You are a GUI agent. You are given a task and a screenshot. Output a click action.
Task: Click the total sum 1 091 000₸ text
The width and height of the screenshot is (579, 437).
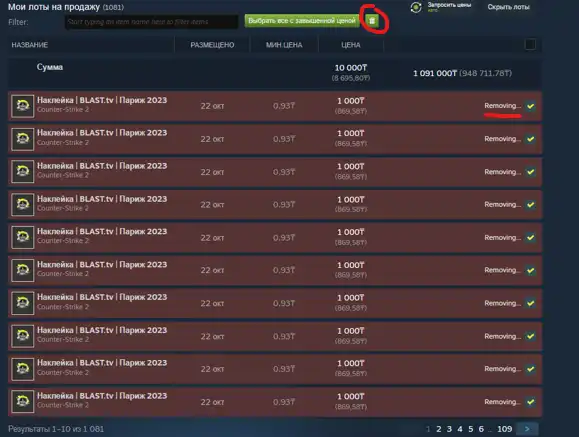tap(435, 73)
